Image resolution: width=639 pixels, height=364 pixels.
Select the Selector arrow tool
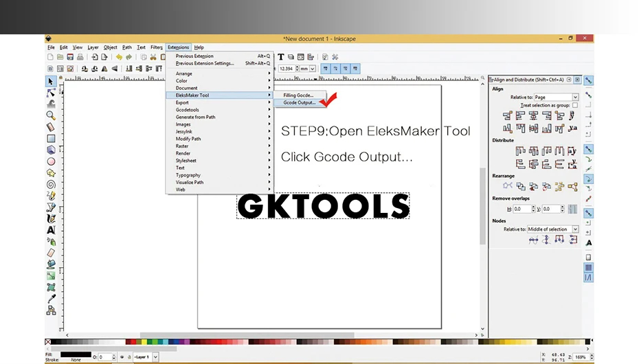[51, 82]
